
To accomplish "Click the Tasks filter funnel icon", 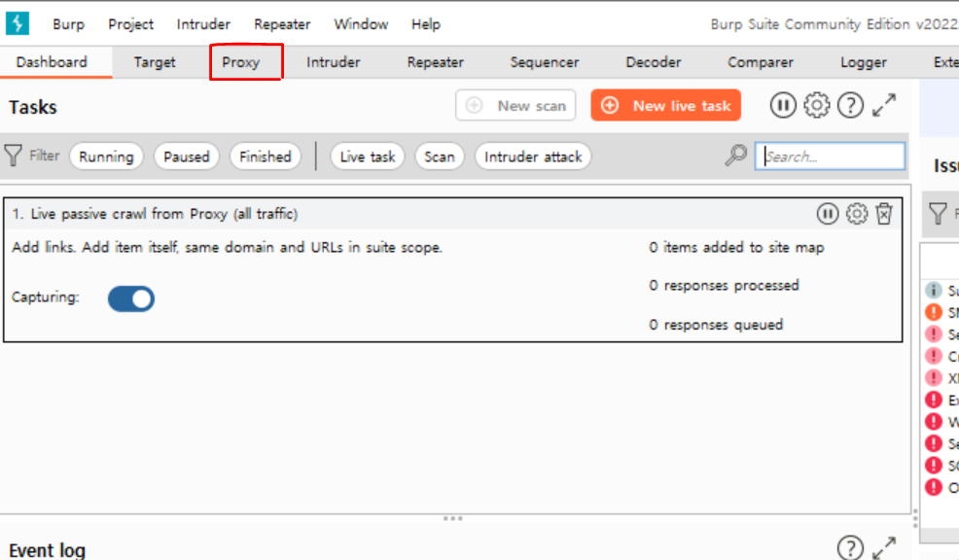I will 13,156.
